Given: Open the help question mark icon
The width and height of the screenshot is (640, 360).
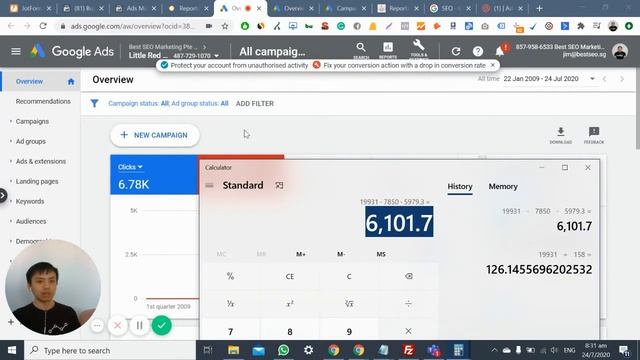Looking at the screenshot, I should (478, 51).
